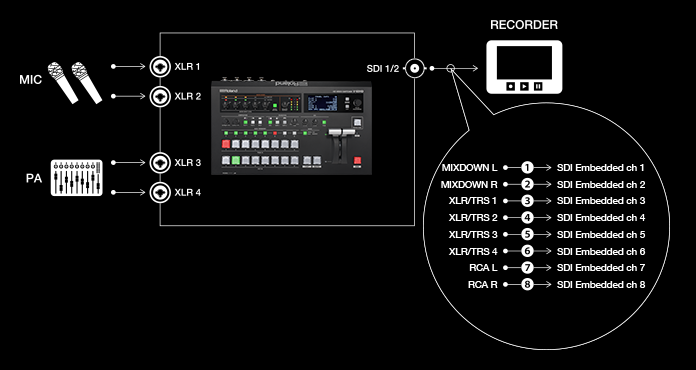Click the XLR 2 input connector icon
This screenshot has width=696, height=370.
click(160, 96)
